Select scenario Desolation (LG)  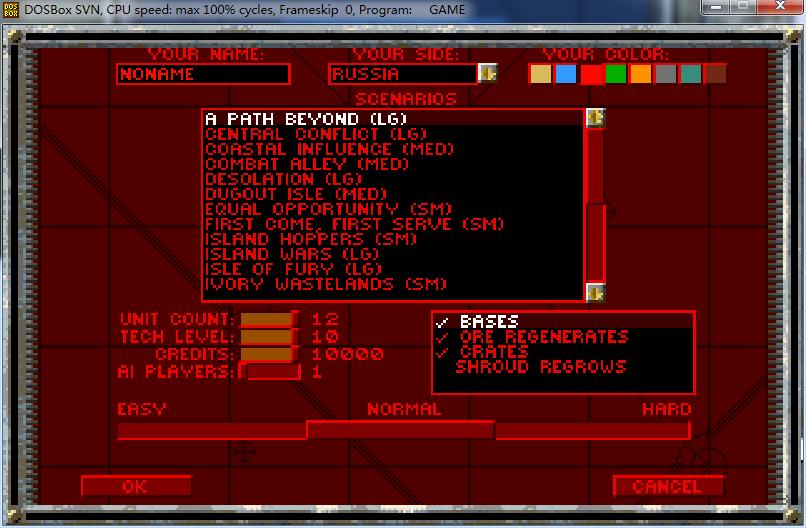click(x=394, y=179)
